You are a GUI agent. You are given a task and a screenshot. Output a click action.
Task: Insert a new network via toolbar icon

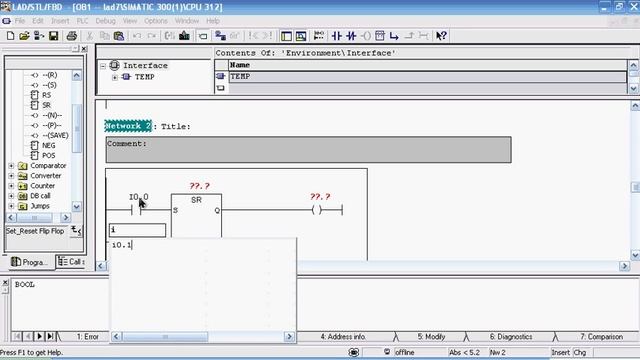[319, 36]
